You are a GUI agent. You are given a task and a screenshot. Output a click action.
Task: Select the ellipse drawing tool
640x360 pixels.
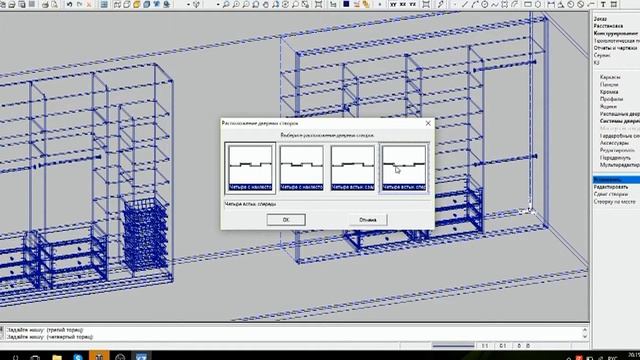pyautogui.click(x=538, y=4)
